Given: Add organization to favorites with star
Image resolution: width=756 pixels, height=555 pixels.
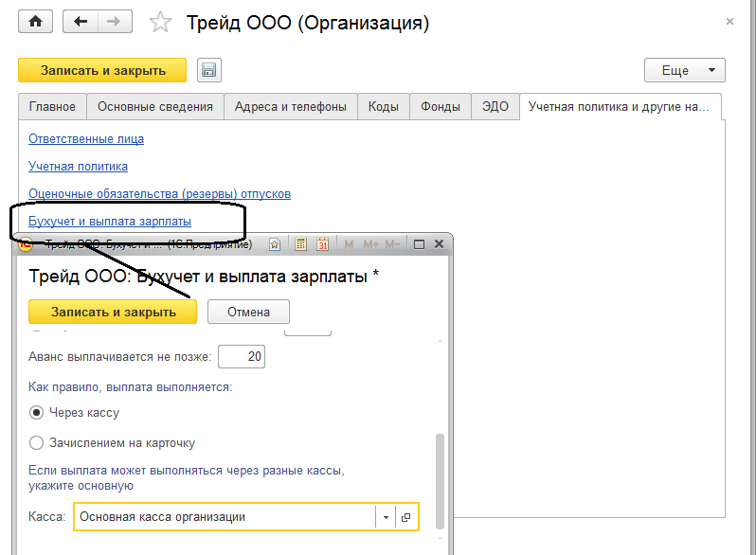Looking at the screenshot, I should click(161, 24).
